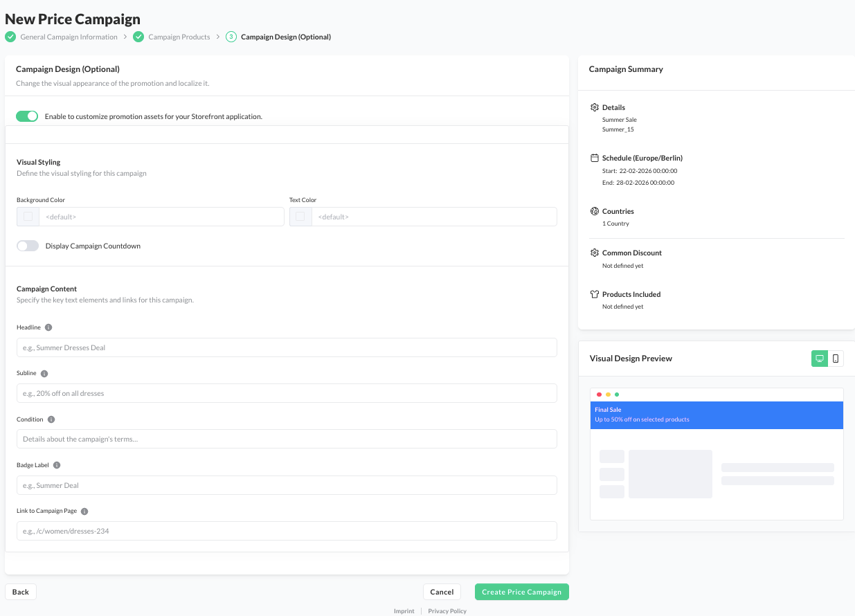Click the Products Included shirt icon
855x616 pixels.
[594, 294]
